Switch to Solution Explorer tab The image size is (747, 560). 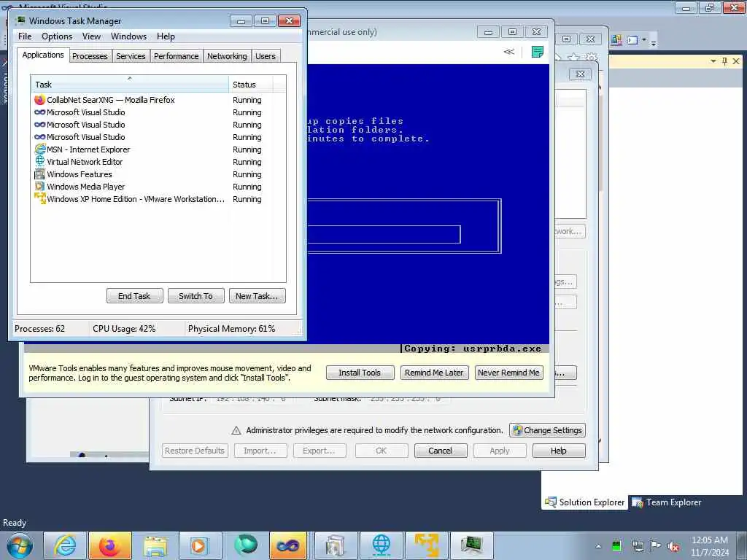[x=584, y=502]
